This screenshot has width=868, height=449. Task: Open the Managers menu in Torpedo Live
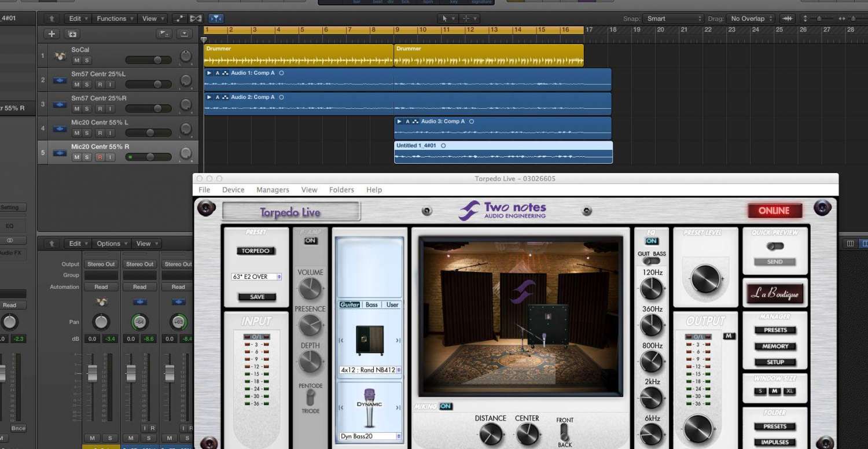(x=273, y=190)
